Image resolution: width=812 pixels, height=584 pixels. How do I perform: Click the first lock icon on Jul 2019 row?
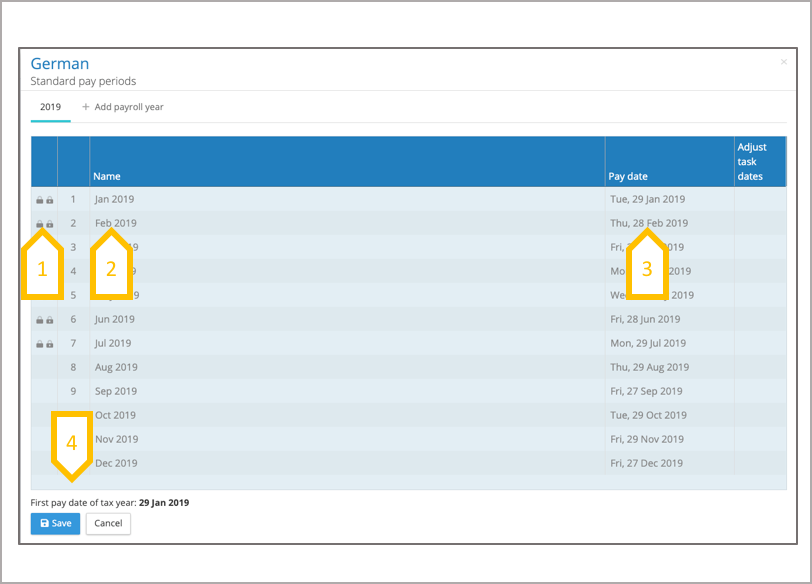pos(40,344)
